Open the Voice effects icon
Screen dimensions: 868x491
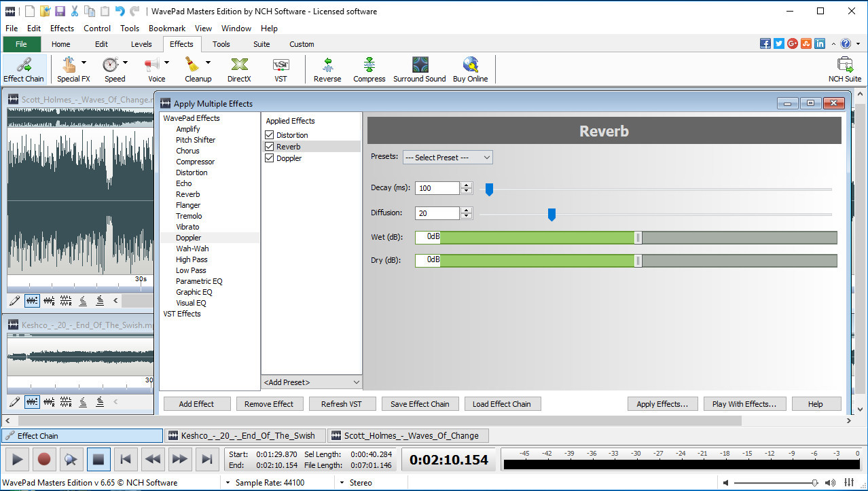151,65
